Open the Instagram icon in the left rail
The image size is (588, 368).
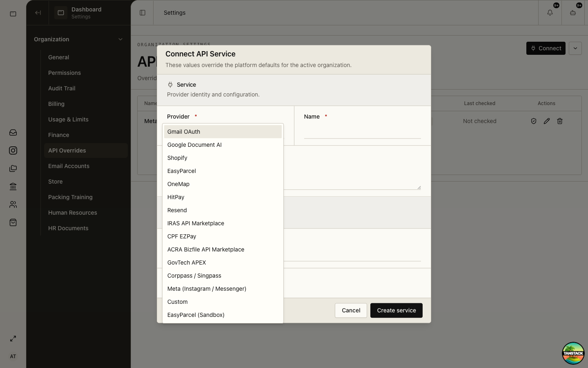(x=13, y=150)
